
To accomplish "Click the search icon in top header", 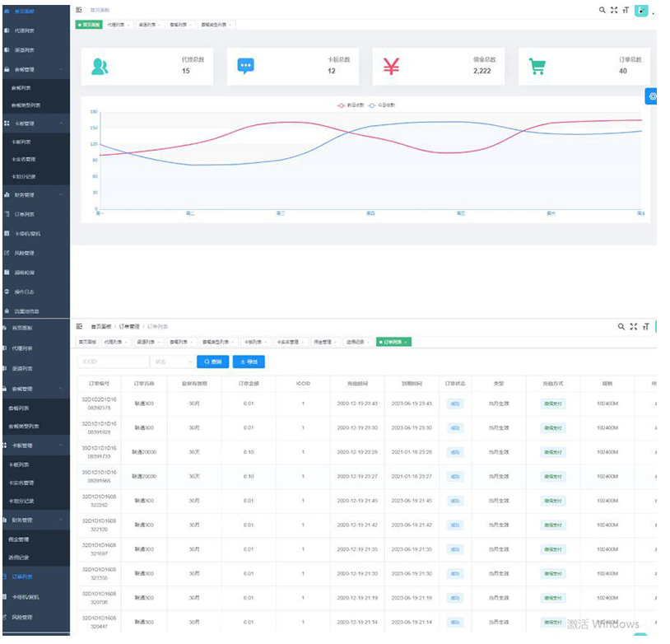I will pyautogui.click(x=603, y=10).
